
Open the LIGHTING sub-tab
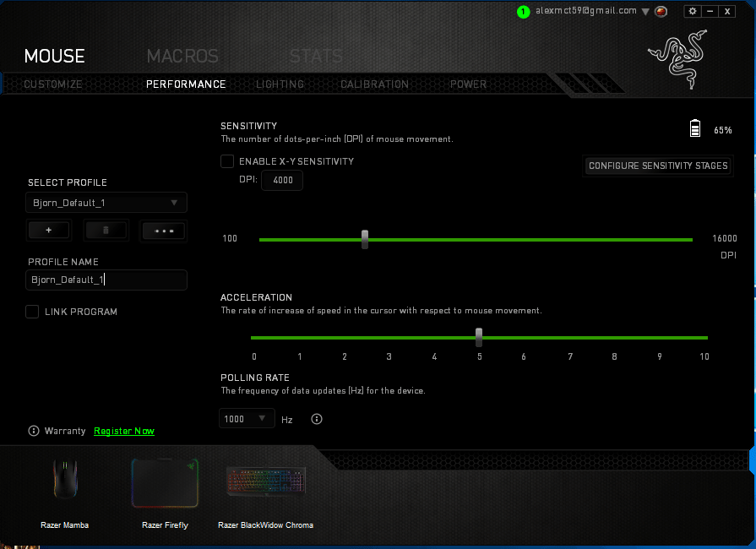280,84
